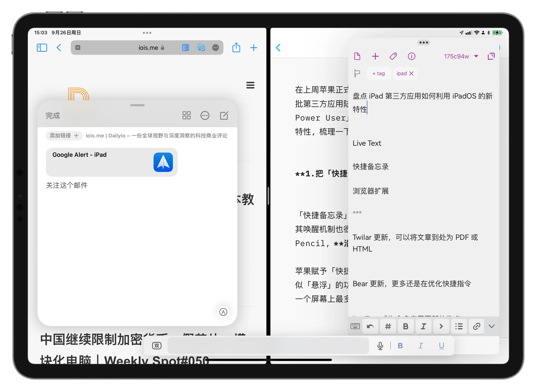Tap the floating keyboard bar text field
Image resolution: width=537 pixels, height=392 pixels.
coord(268,346)
